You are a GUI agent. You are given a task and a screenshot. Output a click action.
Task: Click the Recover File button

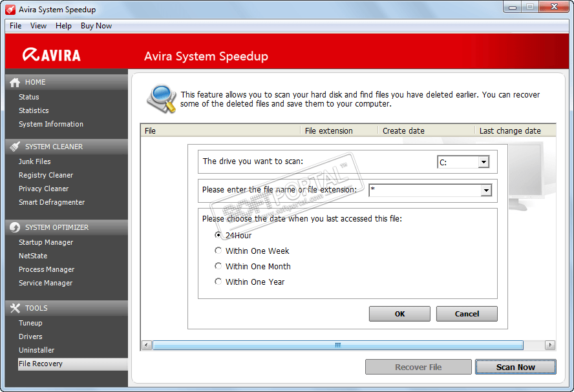[x=418, y=367]
